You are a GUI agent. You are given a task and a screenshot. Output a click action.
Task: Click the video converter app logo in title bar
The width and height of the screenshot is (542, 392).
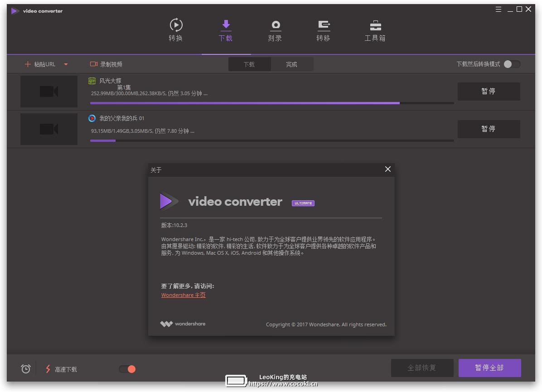point(15,11)
